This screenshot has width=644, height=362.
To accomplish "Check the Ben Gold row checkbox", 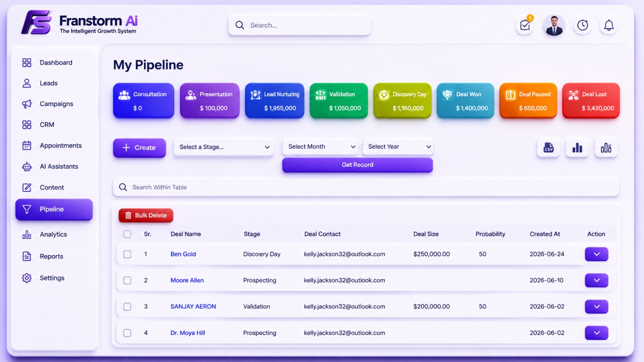I will coord(127,254).
